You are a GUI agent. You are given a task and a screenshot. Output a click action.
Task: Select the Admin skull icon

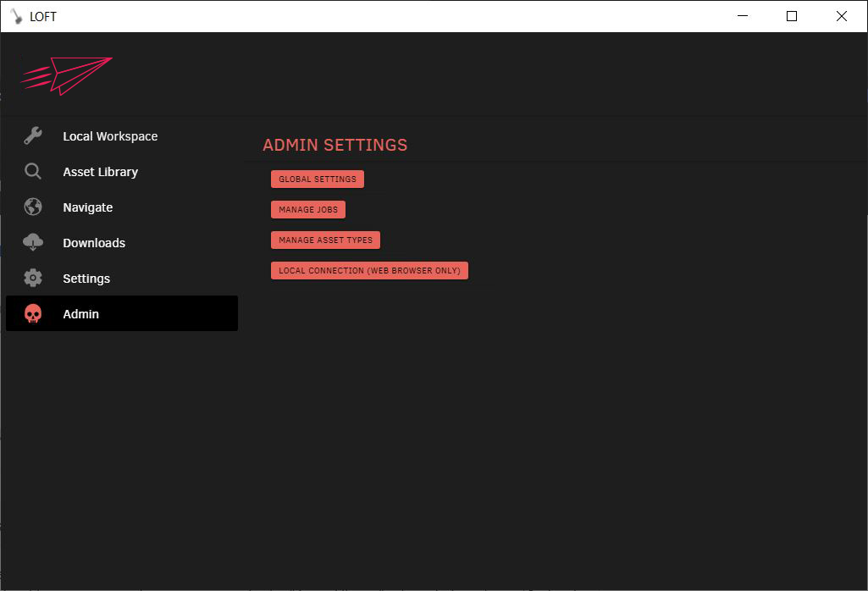[x=32, y=313]
